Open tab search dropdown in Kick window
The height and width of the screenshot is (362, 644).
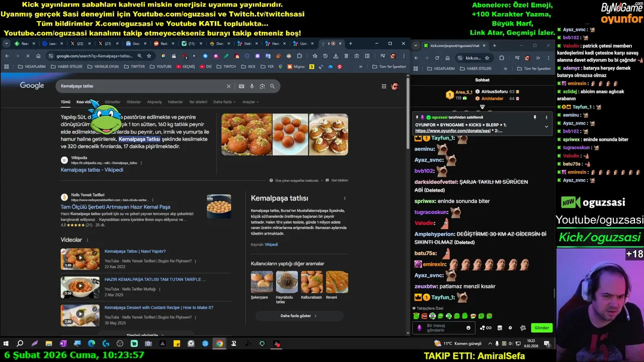pos(416,45)
